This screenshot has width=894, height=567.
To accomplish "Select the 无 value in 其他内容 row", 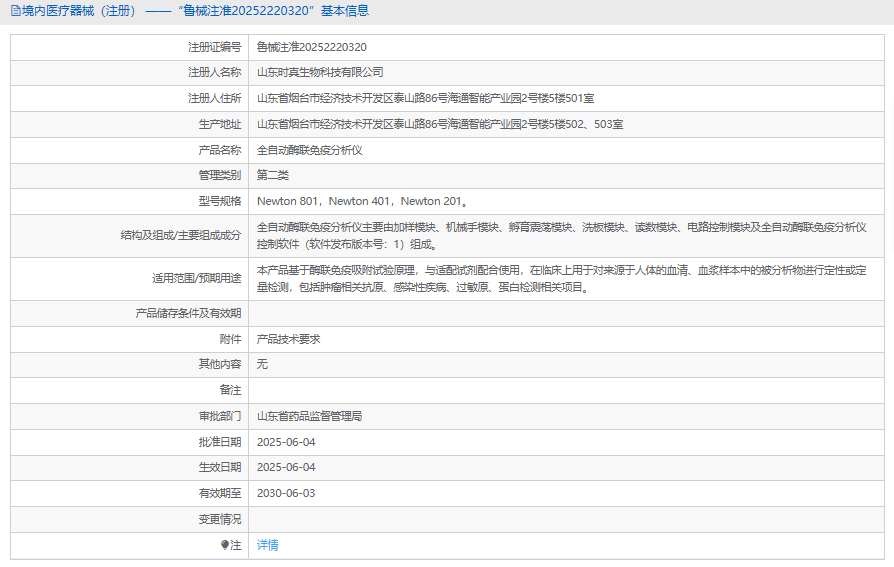I will [x=262, y=364].
